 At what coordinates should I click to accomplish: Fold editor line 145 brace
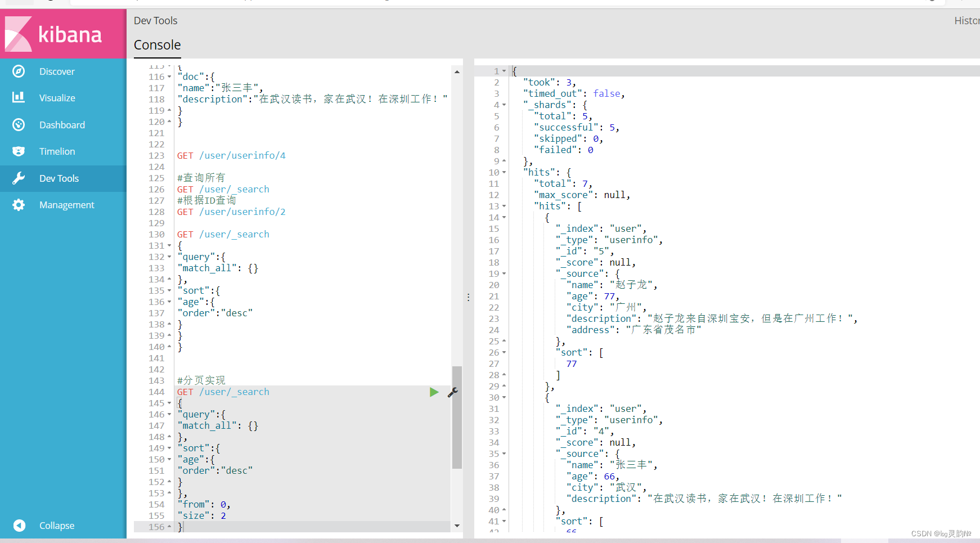(169, 403)
